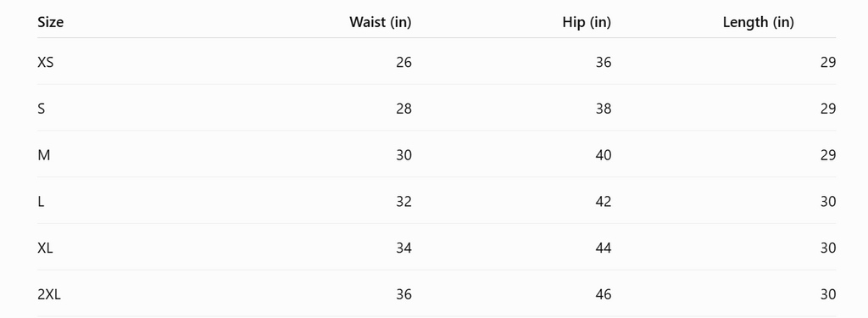This screenshot has height=318, width=868.
Task: Click hip value 42 in L row
Action: pyautogui.click(x=604, y=202)
